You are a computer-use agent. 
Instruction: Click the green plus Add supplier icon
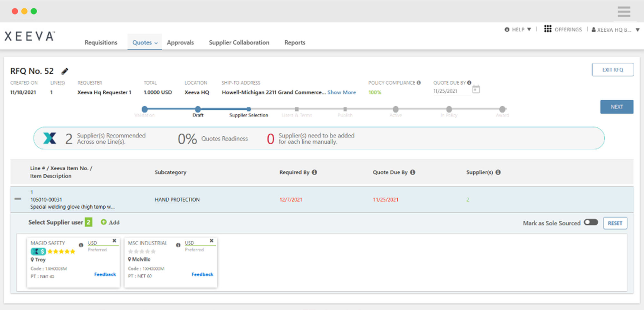pos(104,222)
